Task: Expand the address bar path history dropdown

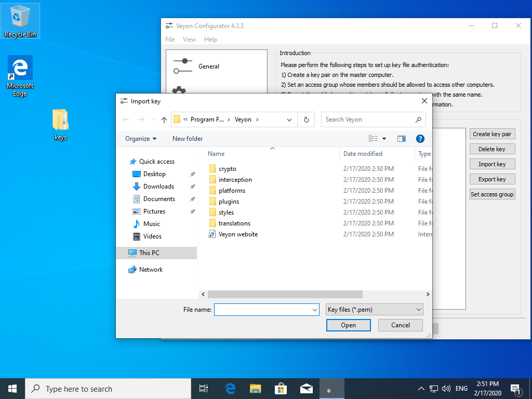Action: [289, 119]
